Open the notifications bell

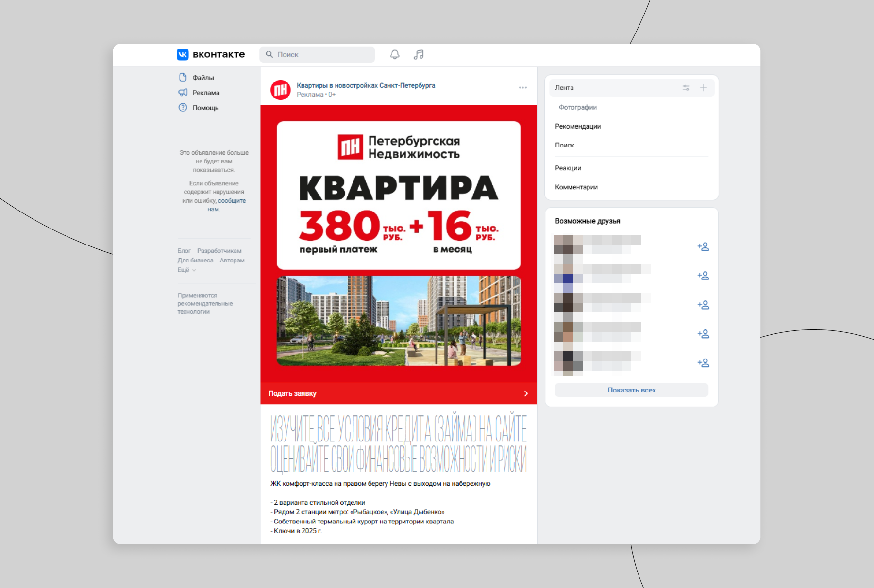click(395, 54)
